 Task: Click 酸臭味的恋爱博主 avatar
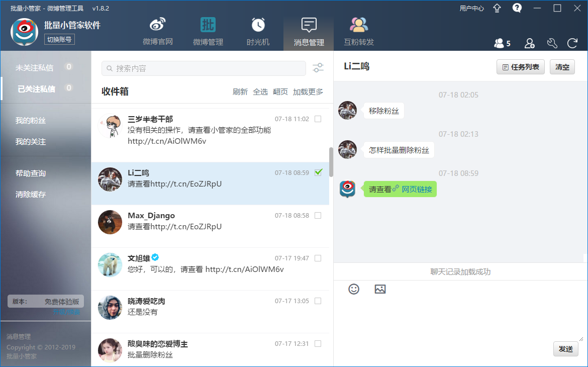click(110, 350)
